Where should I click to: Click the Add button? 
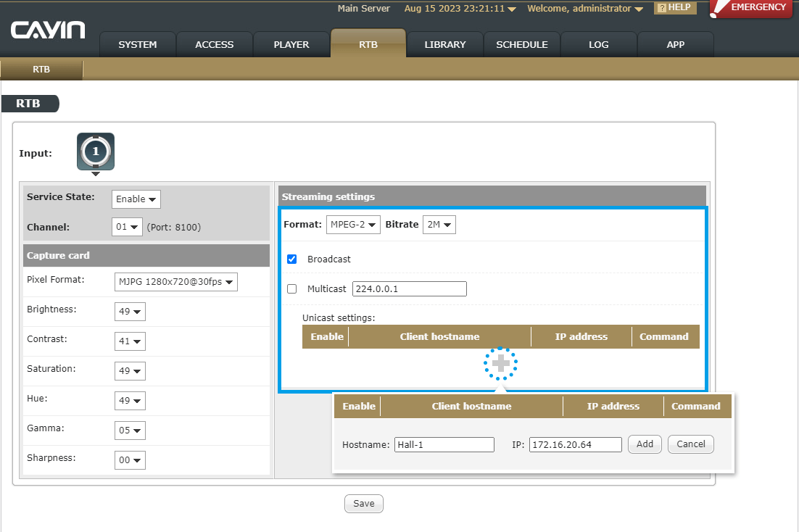(645, 444)
